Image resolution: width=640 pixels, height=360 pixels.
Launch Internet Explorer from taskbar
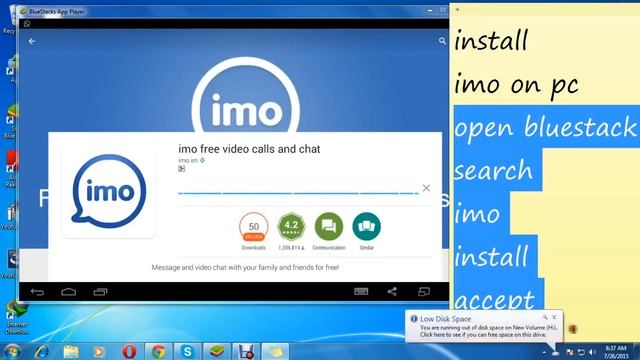pos(42,351)
